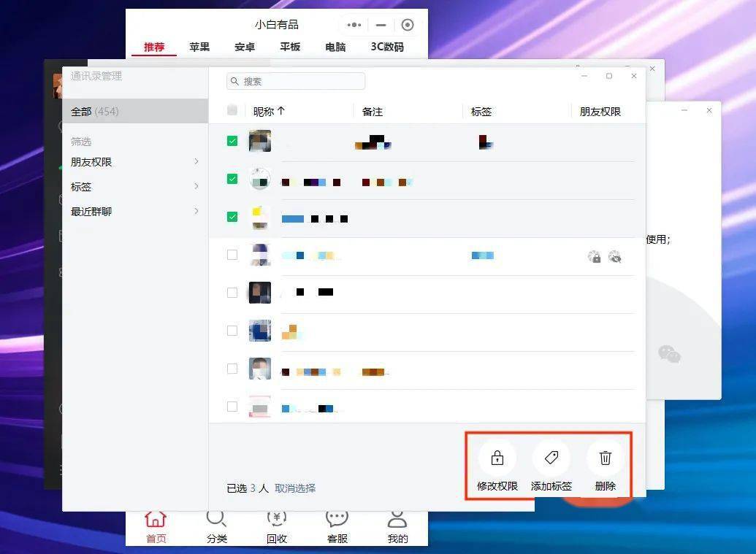Click the 删除 trash icon
Viewport: 756px width, 554px height.
tap(605, 457)
